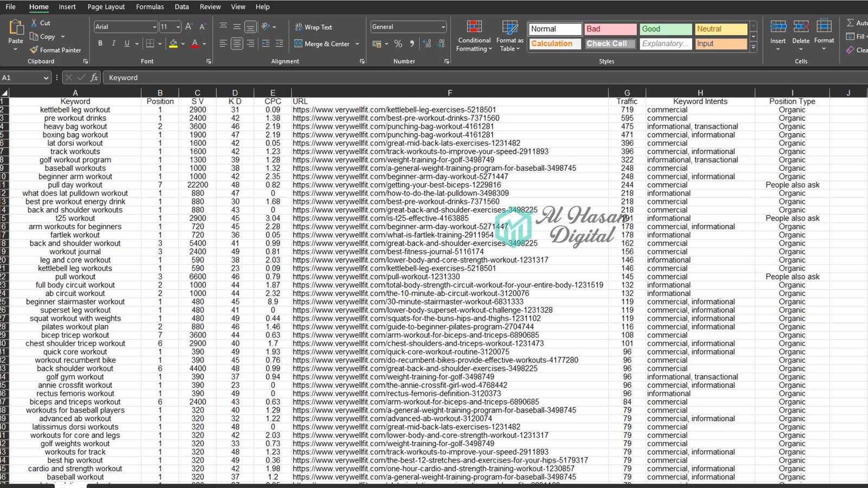This screenshot has height=488, width=868.
Task: Align text to the left
Action: pyautogui.click(x=223, y=43)
